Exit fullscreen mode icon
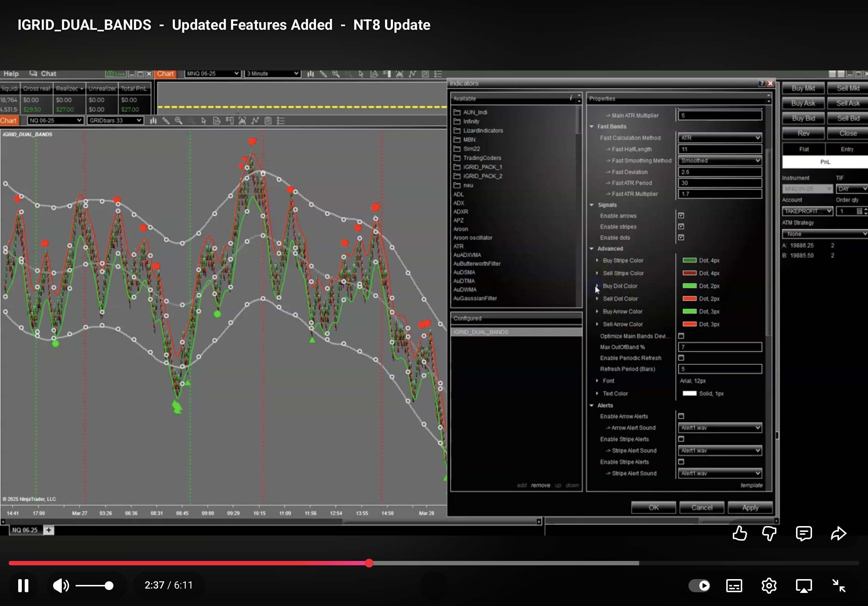Image resolution: width=868 pixels, height=606 pixels. [839, 586]
